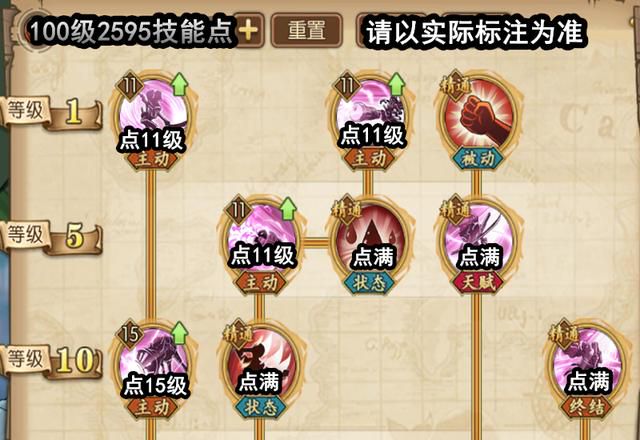The image size is (640, 440).
Task: Tap upgrade arrow on level 5 active skill
Action: pyautogui.click(x=288, y=209)
